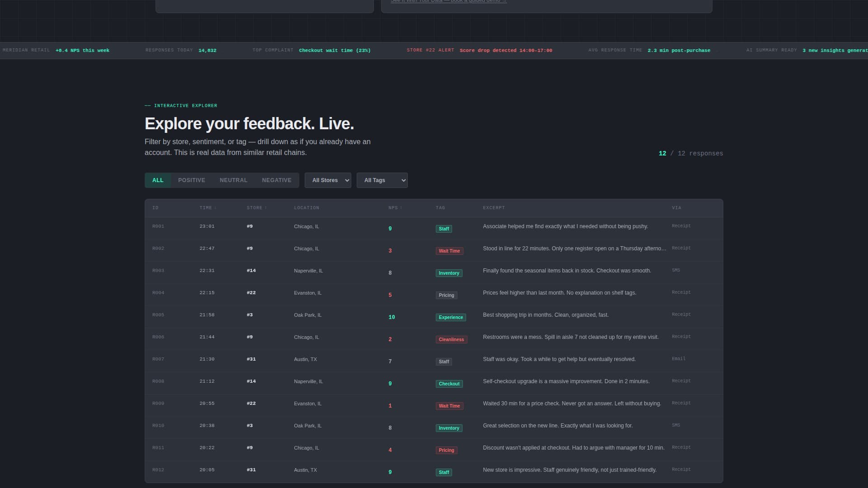Click the Experience tag in row R005

[451, 318]
